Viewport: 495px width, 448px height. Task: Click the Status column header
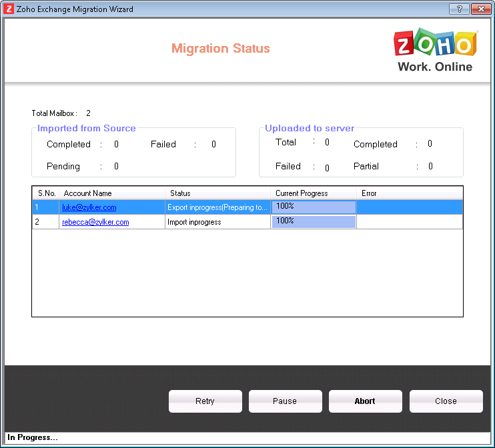click(180, 193)
